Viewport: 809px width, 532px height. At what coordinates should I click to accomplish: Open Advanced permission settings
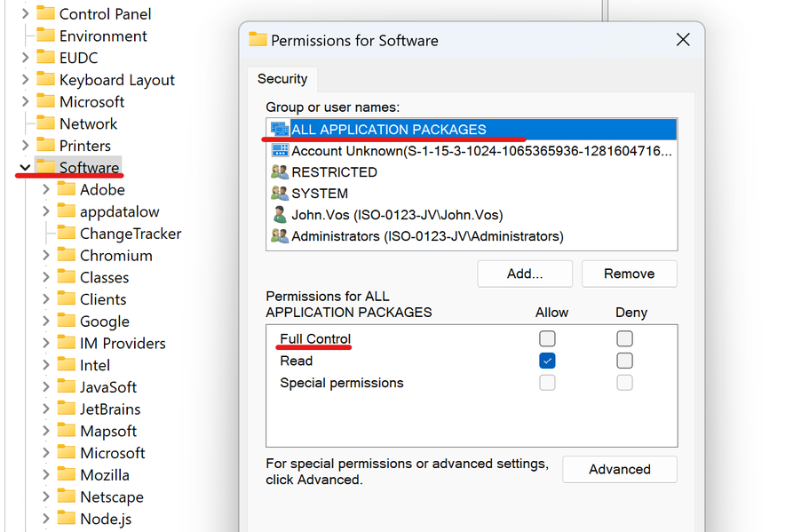pos(619,469)
